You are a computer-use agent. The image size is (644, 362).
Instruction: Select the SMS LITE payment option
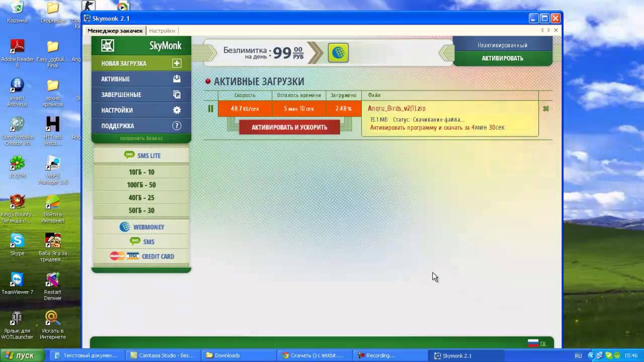point(141,156)
